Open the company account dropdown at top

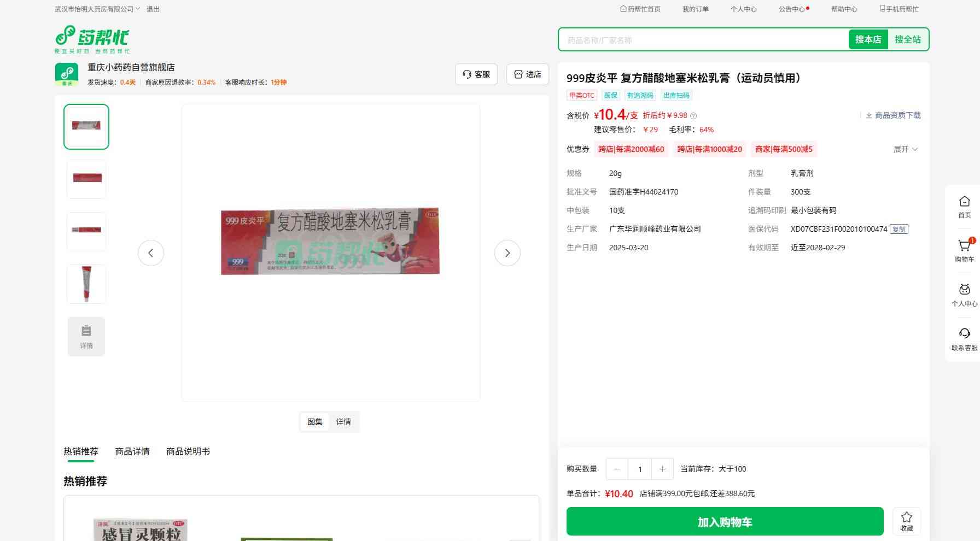(x=97, y=9)
